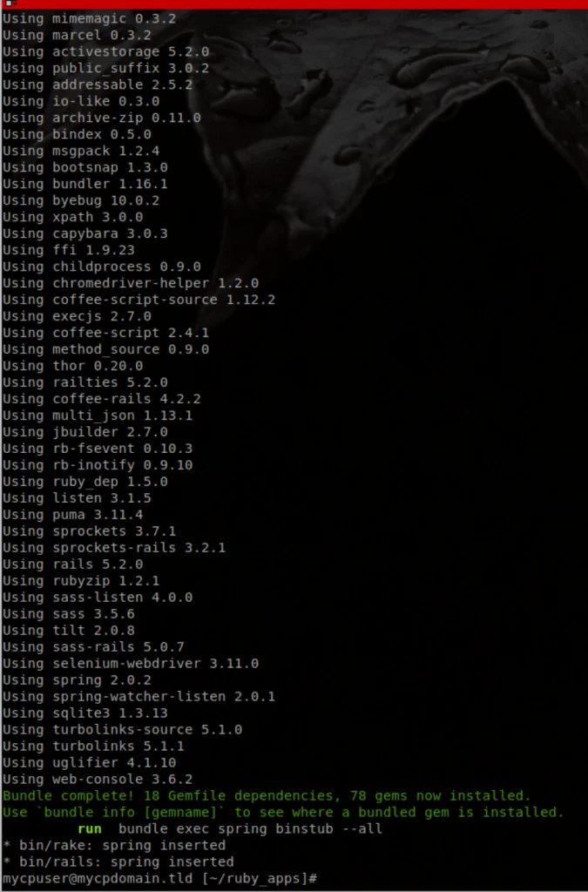Viewport: 588px width, 892px height.
Task: Open the terminal window menu icon
Action: (10, 3)
